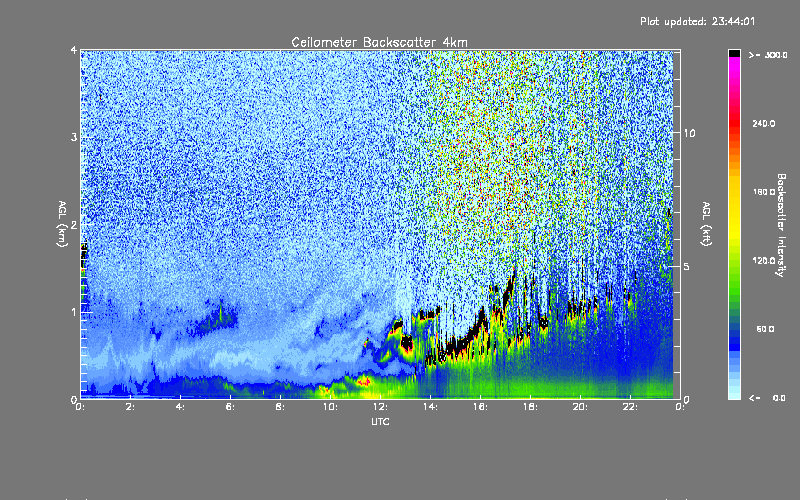Click the "2:" UTC tick label

(131, 407)
